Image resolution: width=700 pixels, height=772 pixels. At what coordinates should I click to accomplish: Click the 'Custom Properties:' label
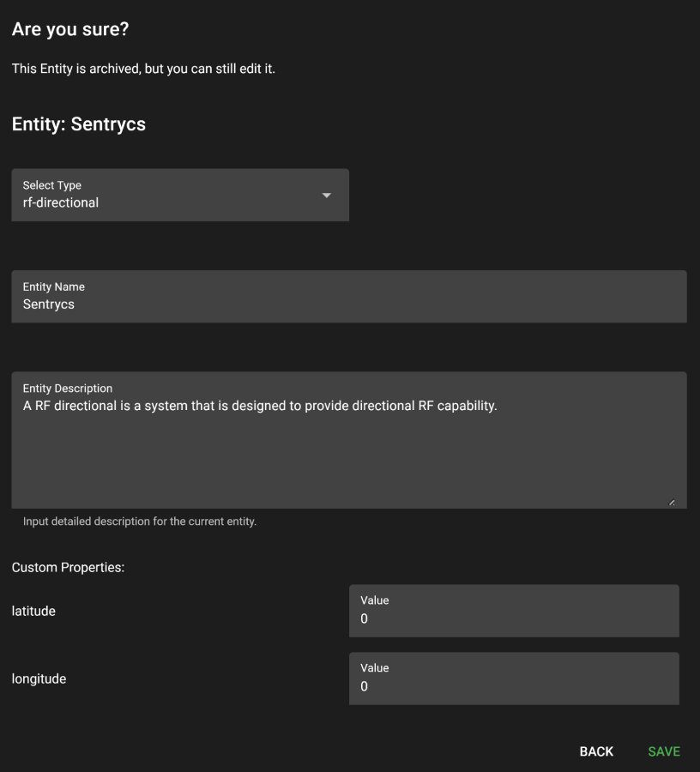pos(68,567)
